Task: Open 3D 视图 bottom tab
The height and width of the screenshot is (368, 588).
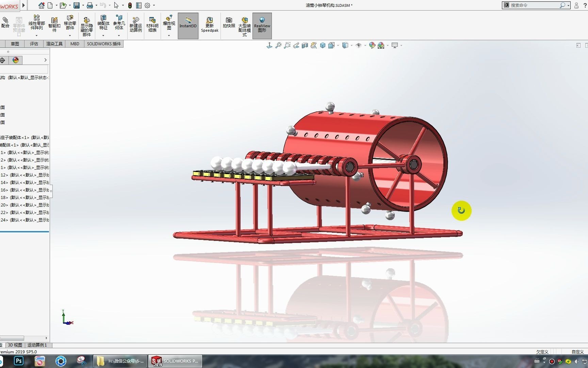Action: pyautogui.click(x=15, y=345)
